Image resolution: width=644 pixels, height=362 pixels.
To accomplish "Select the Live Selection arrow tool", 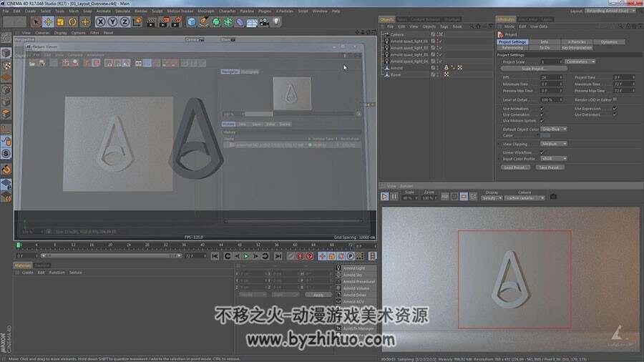I will coord(36,21).
